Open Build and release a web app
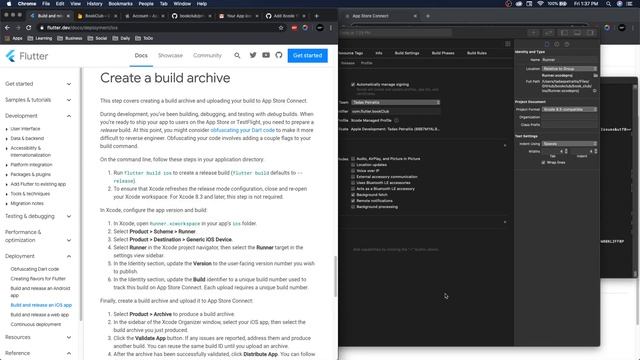The image size is (640, 360). 40,315
